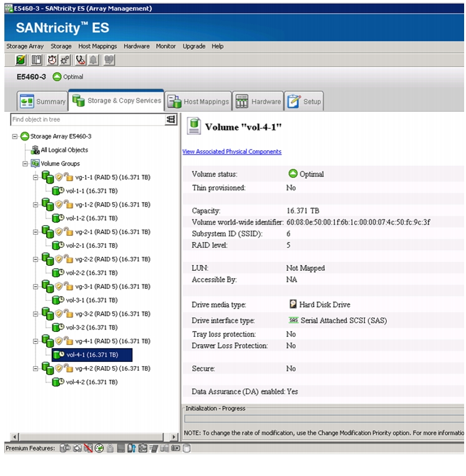Collapse volume group vg-4-1
Image resolution: width=466 pixels, height=476 pixels.
(36, 341)
